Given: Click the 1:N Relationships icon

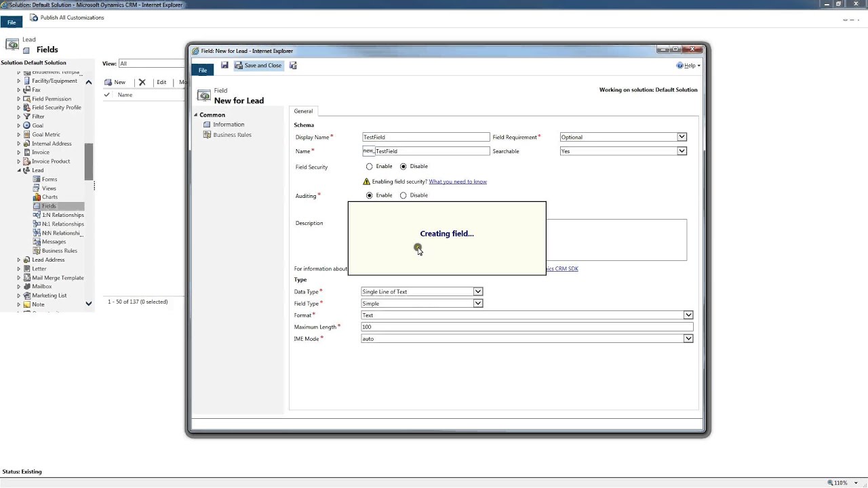Looking at the screenshot, I should [37, 215].
